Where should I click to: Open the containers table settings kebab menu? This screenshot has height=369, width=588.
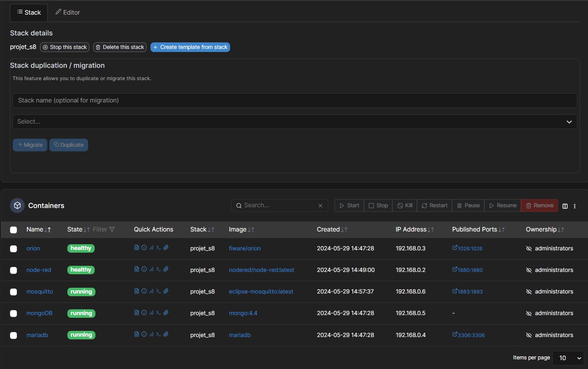[x=575, y=206]
